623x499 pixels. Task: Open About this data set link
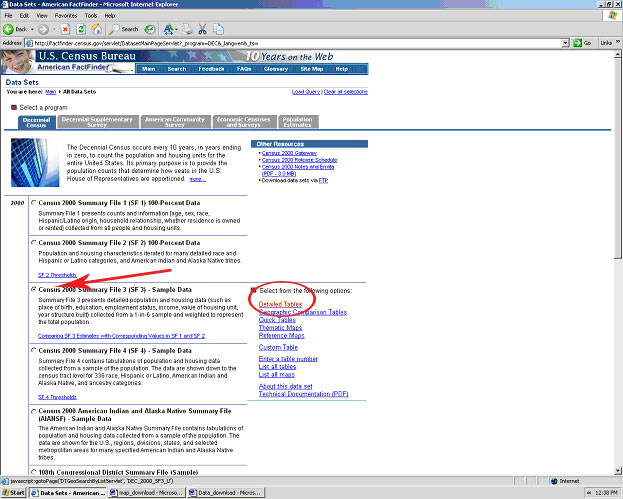click(x=286, y=386)
